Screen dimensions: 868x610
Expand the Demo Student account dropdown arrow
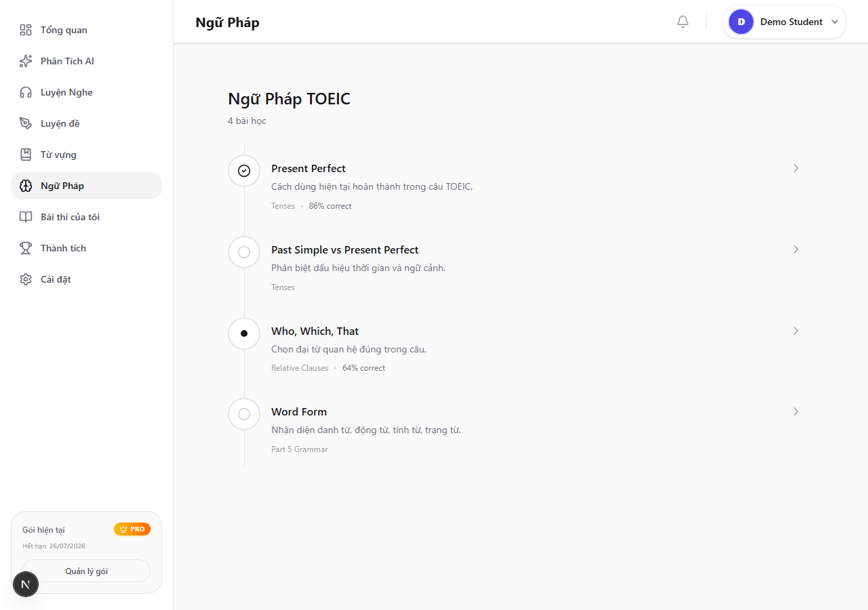835,22
